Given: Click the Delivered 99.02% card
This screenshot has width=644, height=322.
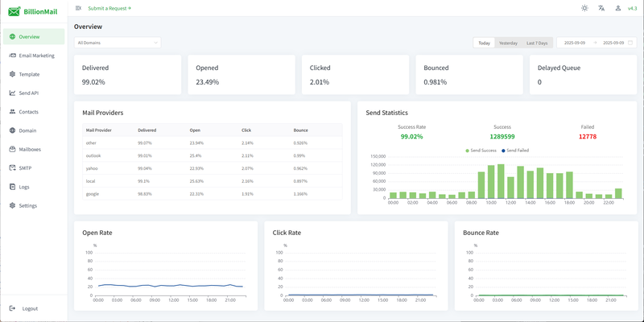Looking at the screenshot, I should 127,75.
